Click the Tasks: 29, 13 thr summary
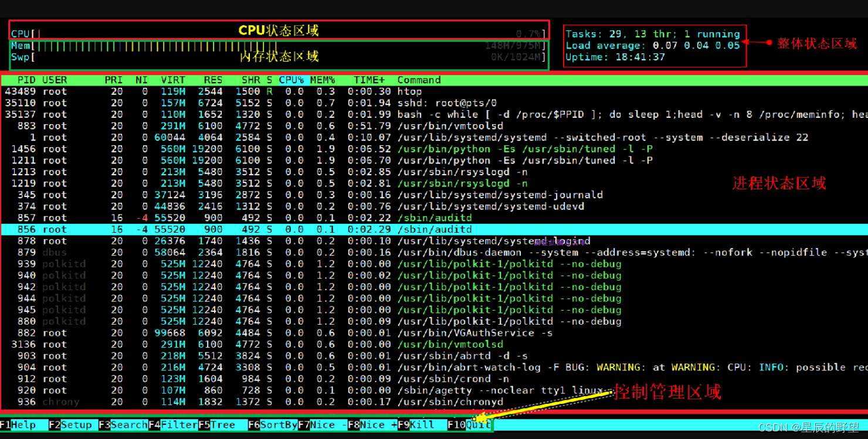Viewport: 868px width, 439px height. [653, 34]
